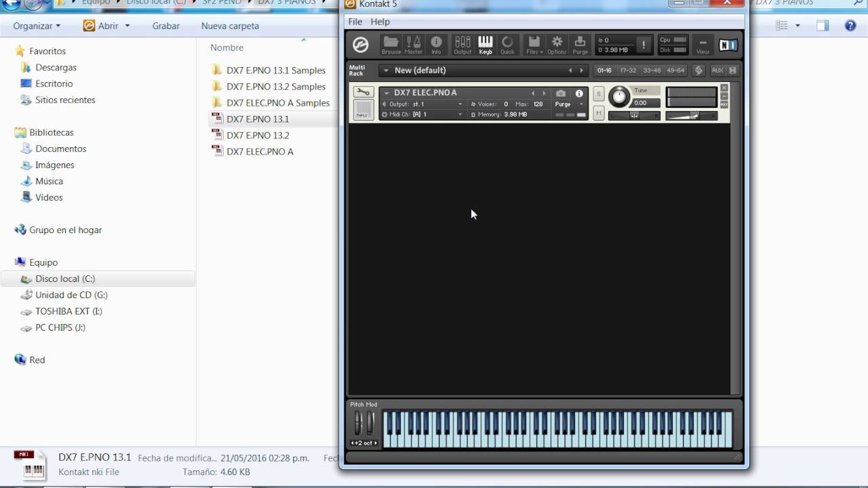Open the Browse panel in Kontakt
Screen dimensions: 868x488
[x=391, y=45]
